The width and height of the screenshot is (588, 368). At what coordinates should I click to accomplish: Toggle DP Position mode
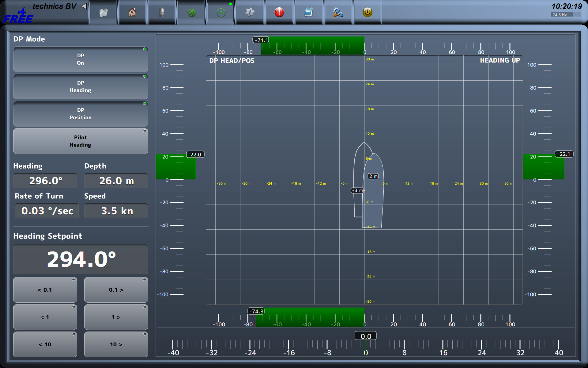tap(81, 114)
